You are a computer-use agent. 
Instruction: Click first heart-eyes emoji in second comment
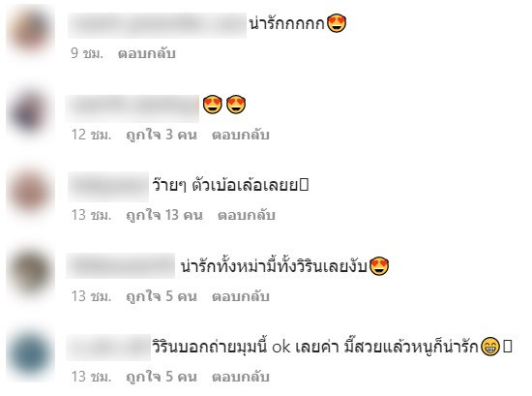click(x=213, y=105)
